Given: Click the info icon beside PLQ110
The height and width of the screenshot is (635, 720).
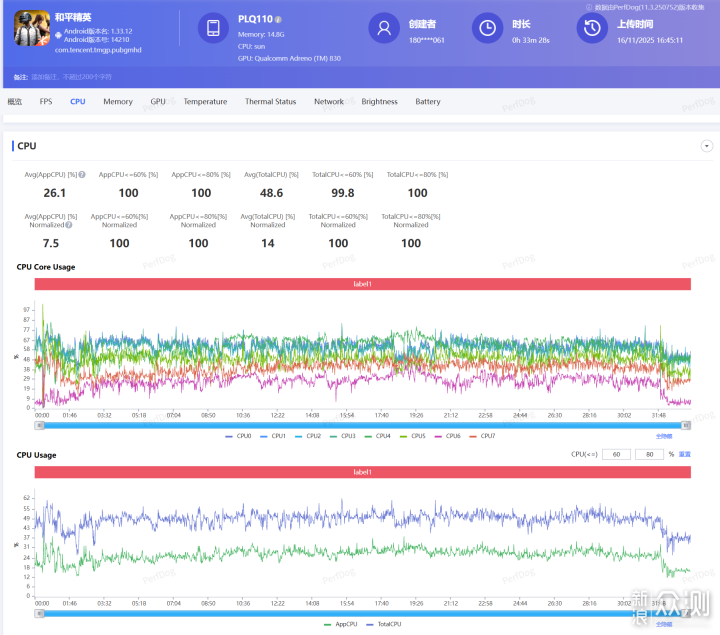Looking at the screenshot, I should (278, 19).
